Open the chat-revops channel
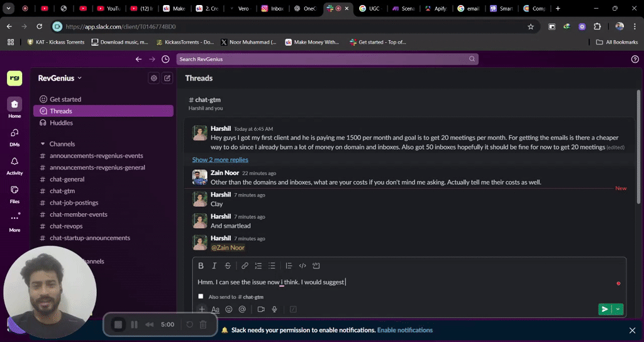The height and width of the screenshot is (342, 644). point(66,226)
